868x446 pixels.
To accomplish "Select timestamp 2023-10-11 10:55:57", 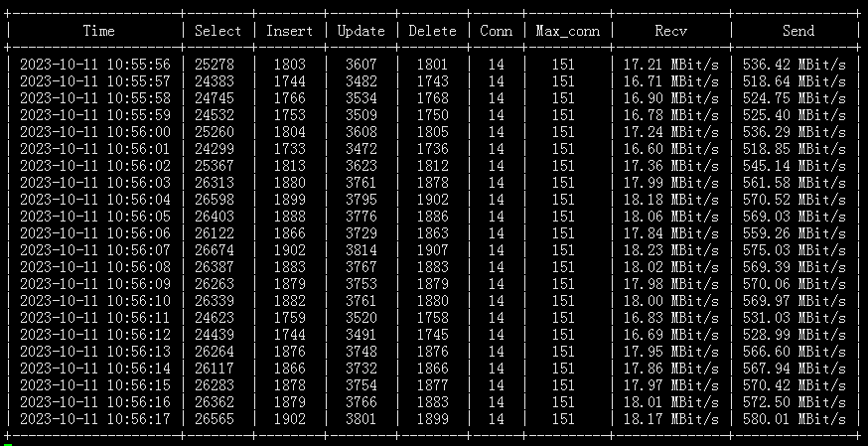I will click(95, 81).
